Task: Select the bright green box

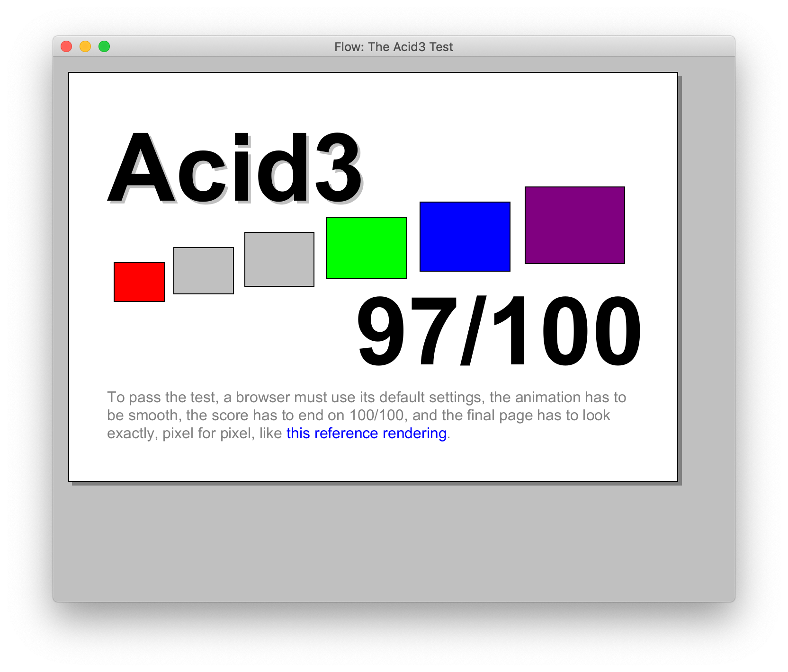Action: (x=367, y=248)
